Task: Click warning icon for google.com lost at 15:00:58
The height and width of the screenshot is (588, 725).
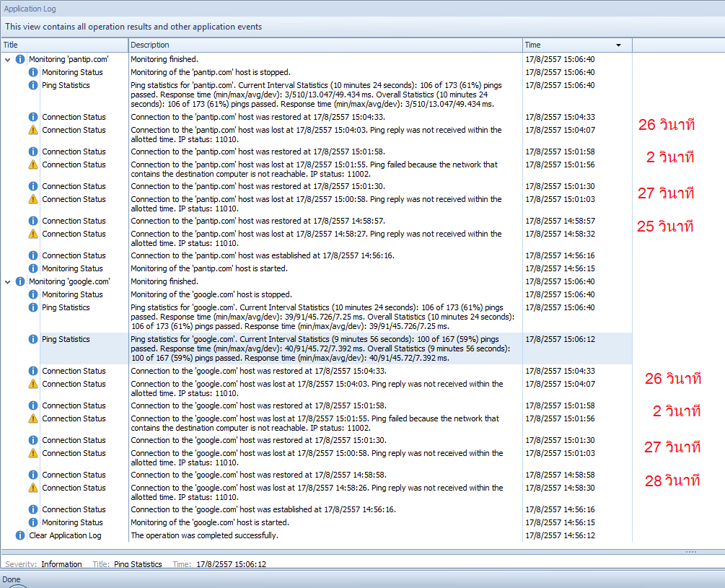Action: click(33, 453)
